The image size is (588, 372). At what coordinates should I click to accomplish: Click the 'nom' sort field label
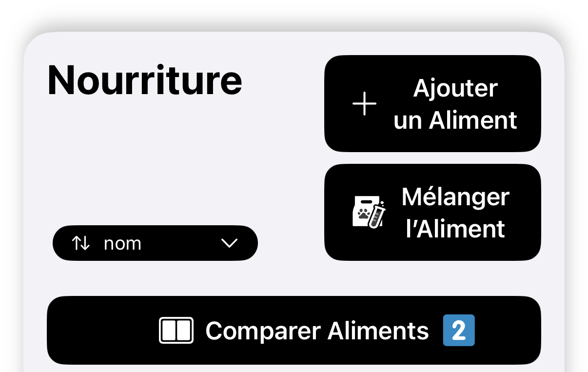[x=122, y=243]
